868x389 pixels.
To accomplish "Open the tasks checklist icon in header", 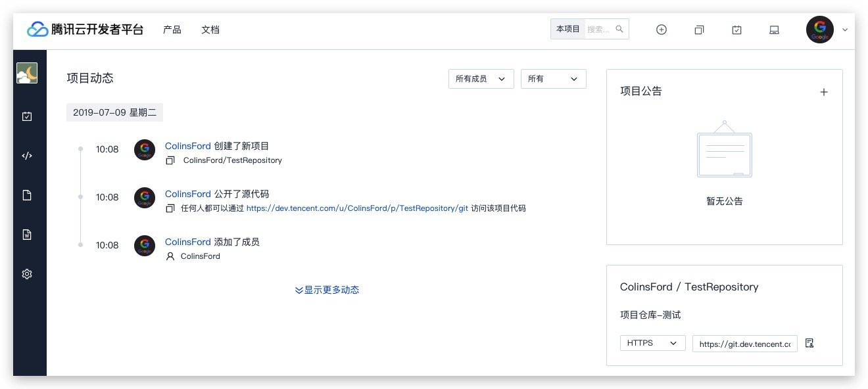I will point(736,30).
